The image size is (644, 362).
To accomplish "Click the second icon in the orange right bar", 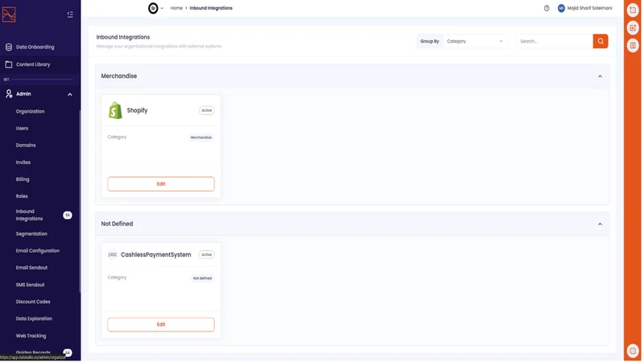I will click(633, 28).
